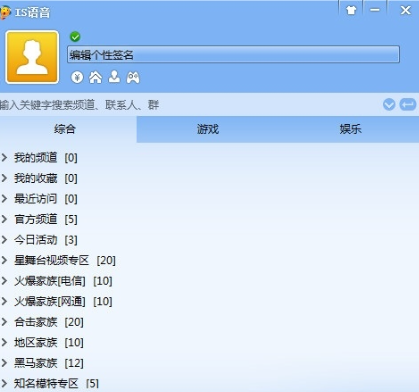Select the 合击家族 [20] row text

tap(49, 322)
